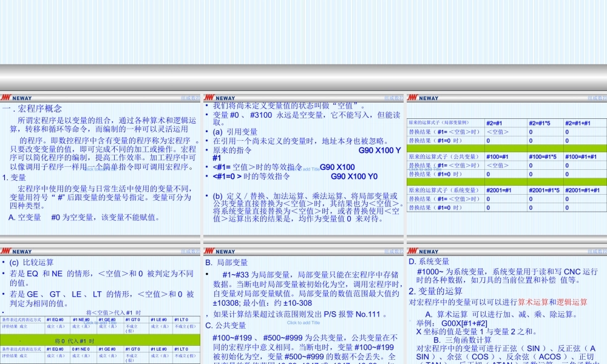
Task: Select the 宏程序概念 slide thumbnail
Action: pyautogui.click(x=101, y=164)
